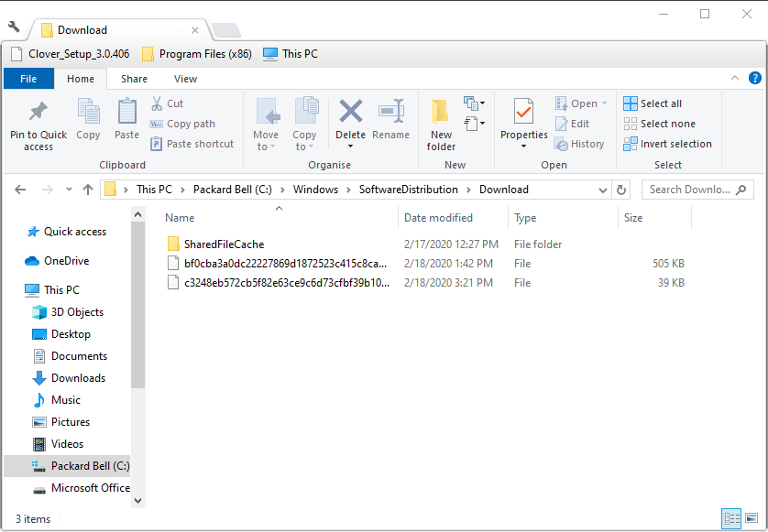Go up one folder level
Screen dimensions: 768x532
(88, 190)
